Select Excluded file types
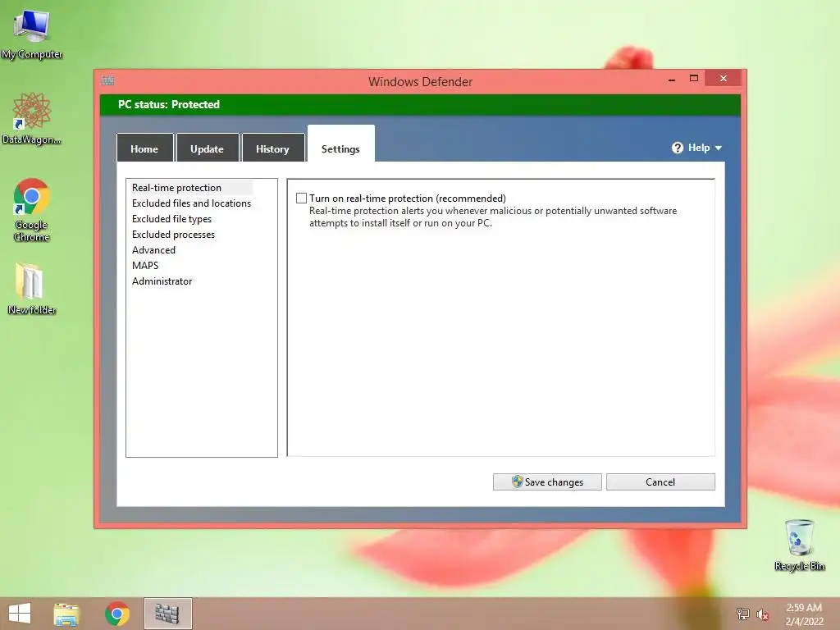The width and height of the screenshot is (840, 630). (171, 218)
